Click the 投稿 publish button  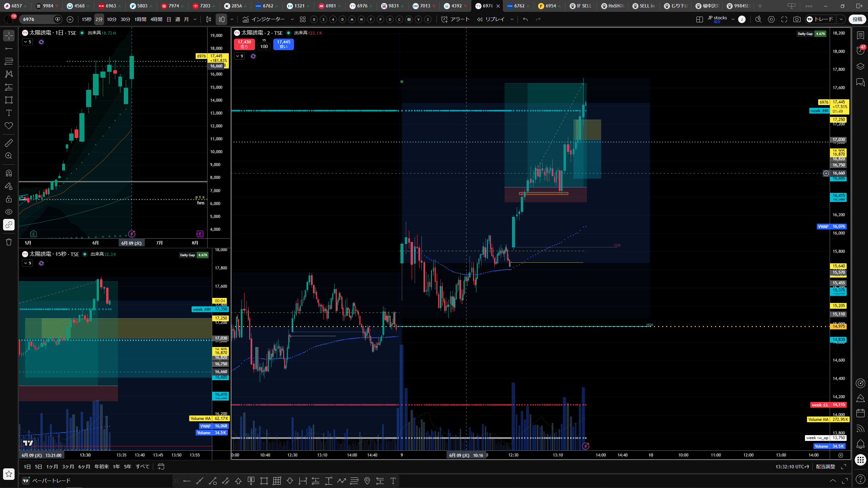pyautogui.click(x=857, y=19)
